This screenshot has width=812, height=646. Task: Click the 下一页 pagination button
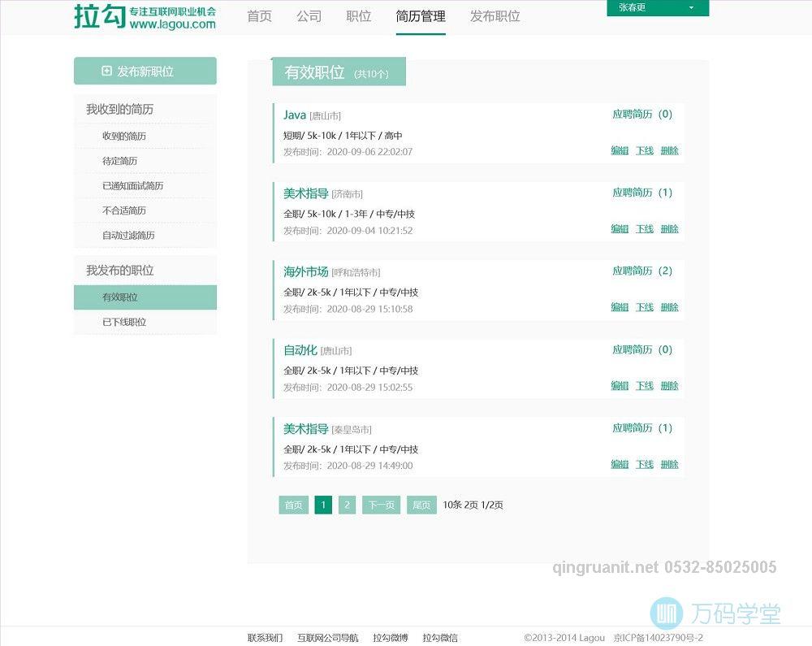[381, 505]
